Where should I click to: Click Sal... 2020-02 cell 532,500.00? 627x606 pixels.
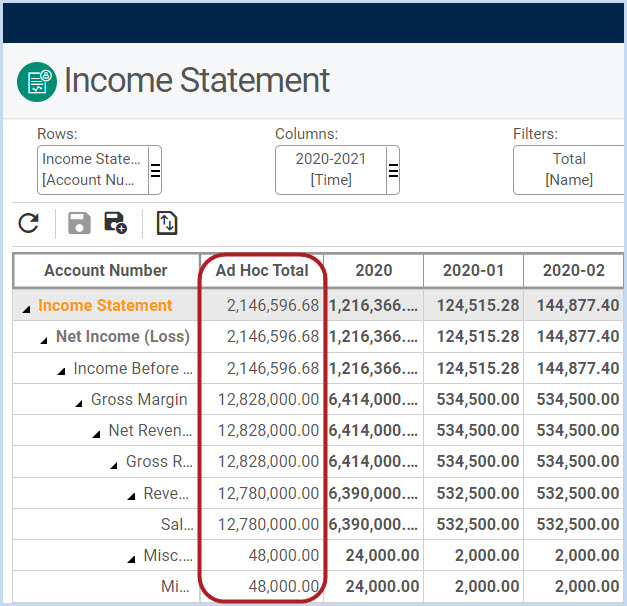coord(573,524)
